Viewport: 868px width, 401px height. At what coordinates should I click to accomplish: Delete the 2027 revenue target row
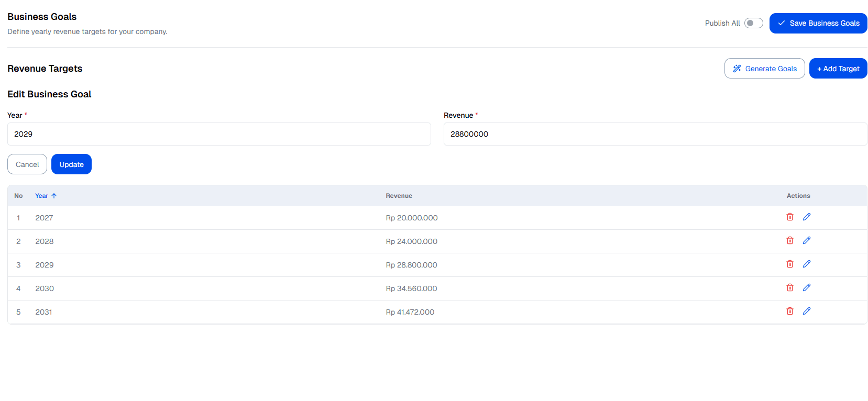pyautogui.click(x=789, y=217)
